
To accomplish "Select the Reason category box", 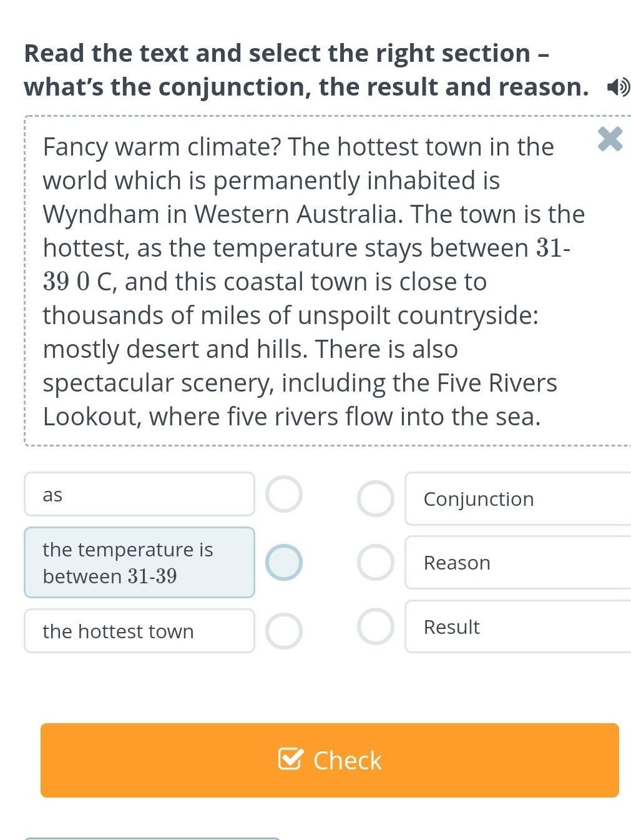I will click(x=518, y=563).
